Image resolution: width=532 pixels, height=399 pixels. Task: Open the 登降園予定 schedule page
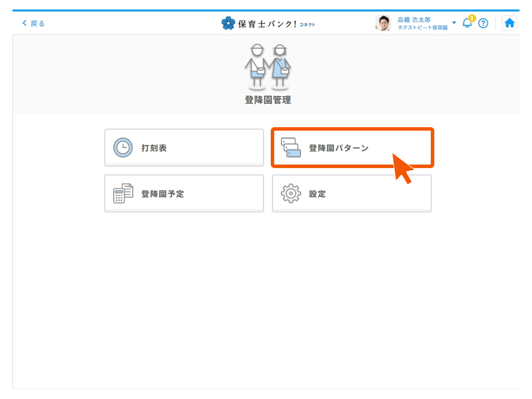(184, 193)
